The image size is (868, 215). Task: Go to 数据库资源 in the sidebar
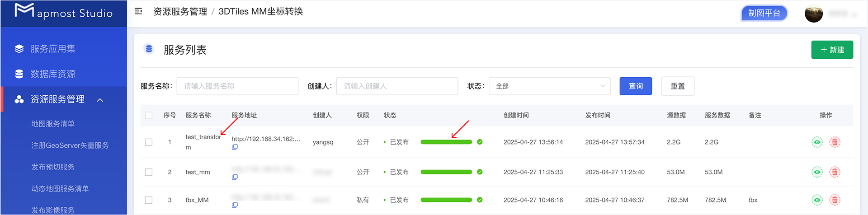53,74
